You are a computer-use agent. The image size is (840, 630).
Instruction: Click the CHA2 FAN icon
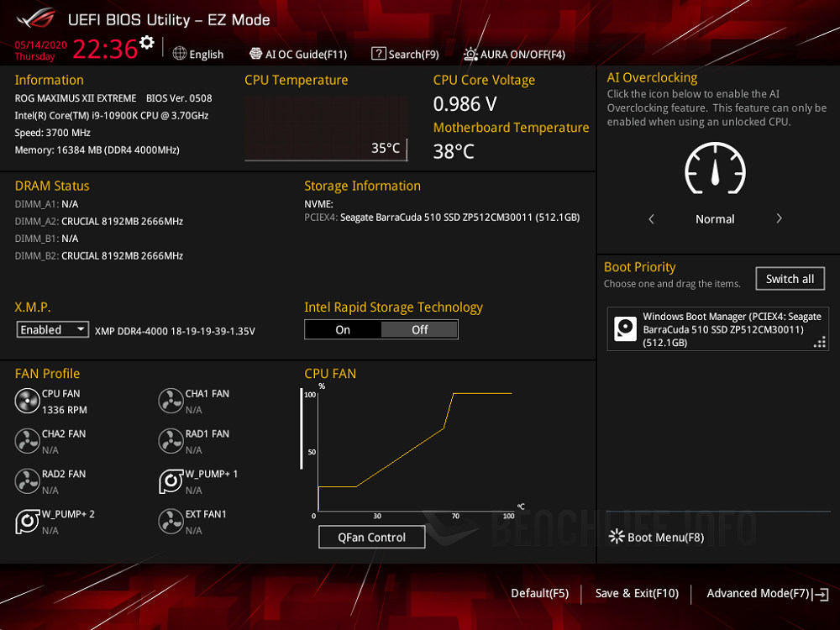coord(27,442)
